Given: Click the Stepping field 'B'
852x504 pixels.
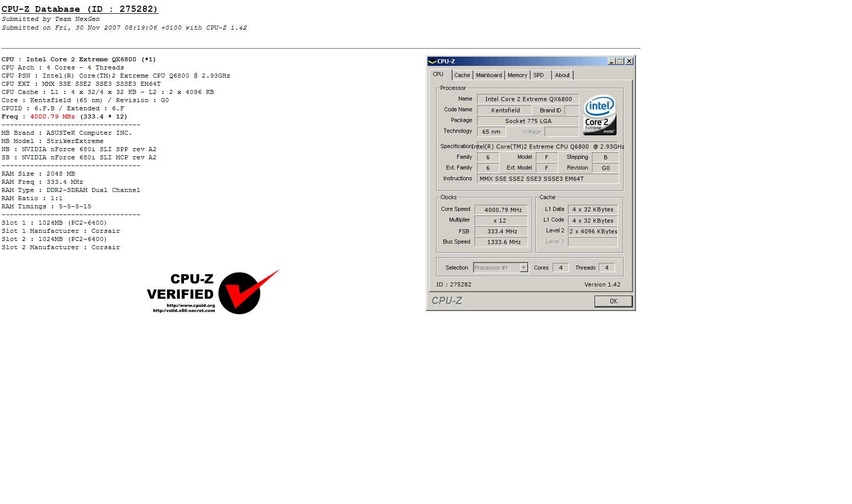Looking at the screenshot, I should [x=605, y=157].
